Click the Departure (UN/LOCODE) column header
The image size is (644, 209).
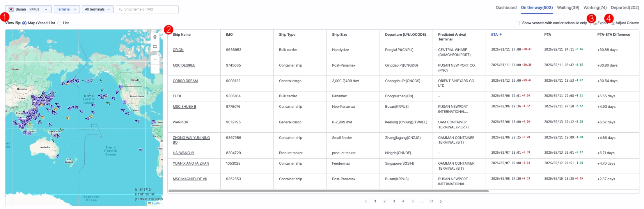[406, 37]
